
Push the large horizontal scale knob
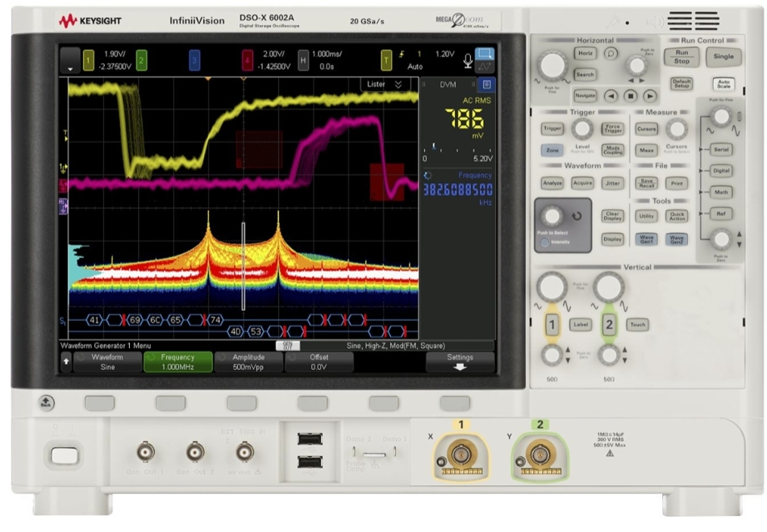[552, 65]
